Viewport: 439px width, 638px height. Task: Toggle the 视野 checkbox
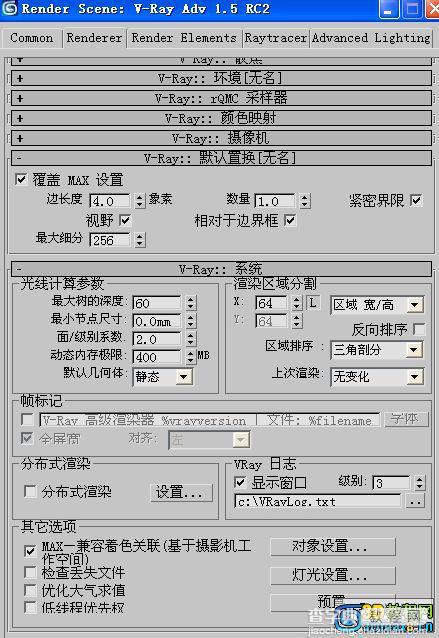125,221
